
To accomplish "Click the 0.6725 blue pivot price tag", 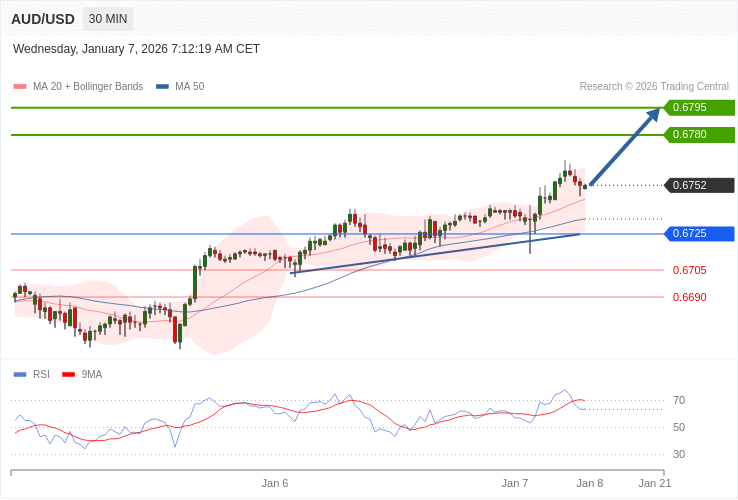I will [699, 234].
